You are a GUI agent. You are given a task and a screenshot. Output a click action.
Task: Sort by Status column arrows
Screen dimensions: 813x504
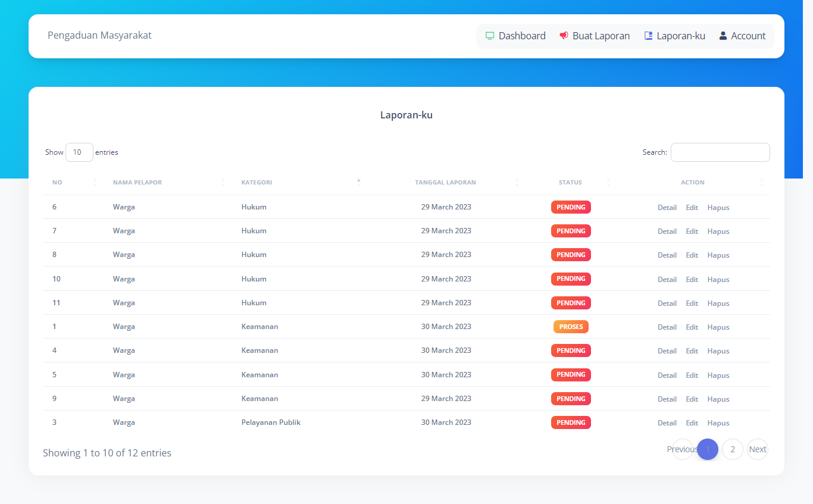608,183
